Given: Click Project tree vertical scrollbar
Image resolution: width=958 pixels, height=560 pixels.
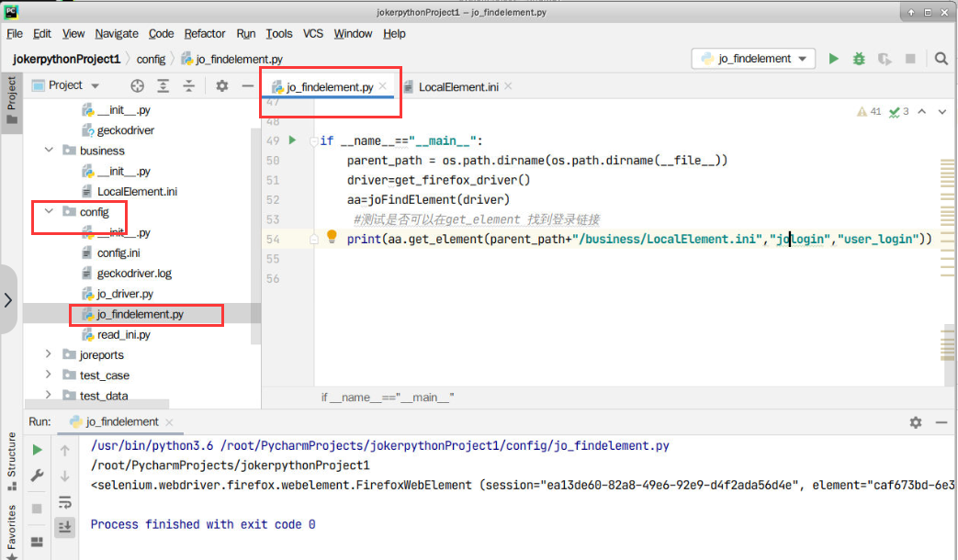Looking at the screenshot, I should pos(256,235).
